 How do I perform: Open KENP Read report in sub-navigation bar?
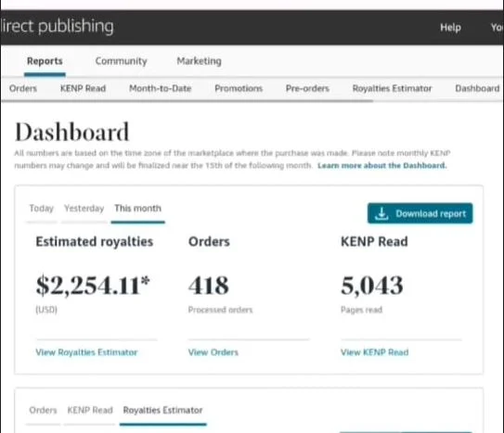point(83,88)
